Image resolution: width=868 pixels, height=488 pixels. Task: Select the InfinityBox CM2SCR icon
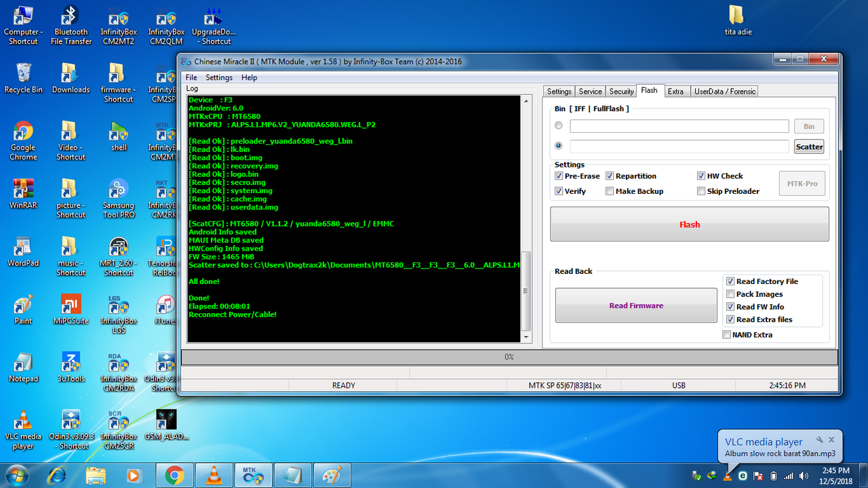(x=119, y=430)
